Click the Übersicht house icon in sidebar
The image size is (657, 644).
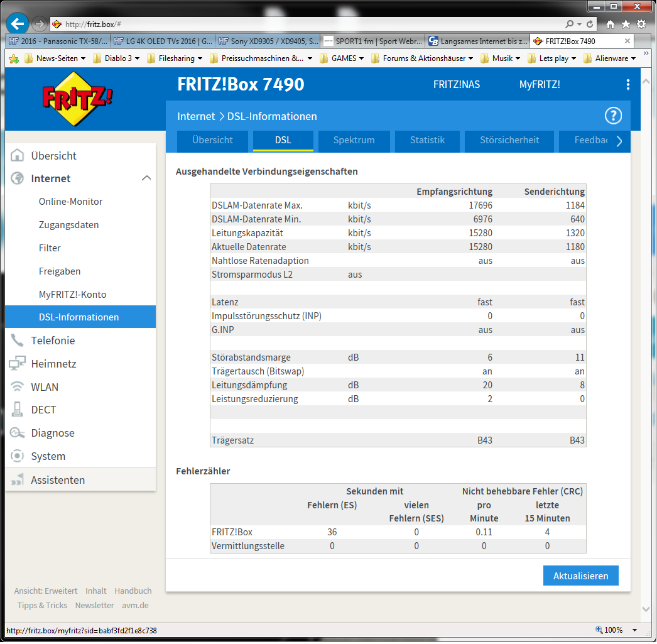(17, 155)
